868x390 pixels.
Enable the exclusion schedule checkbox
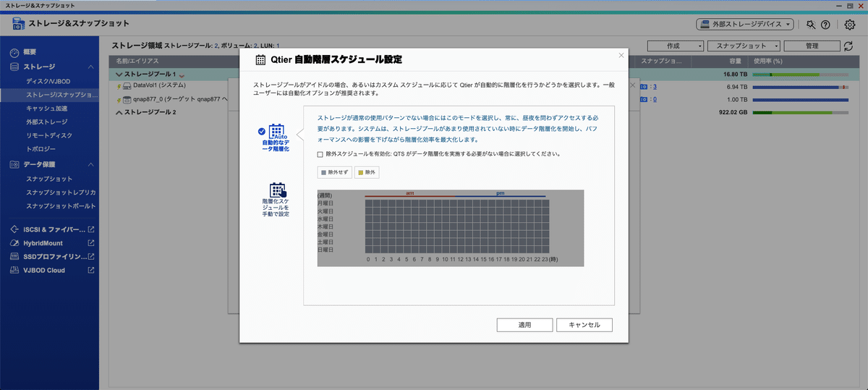pyautogui.click(x=320, y=154)
